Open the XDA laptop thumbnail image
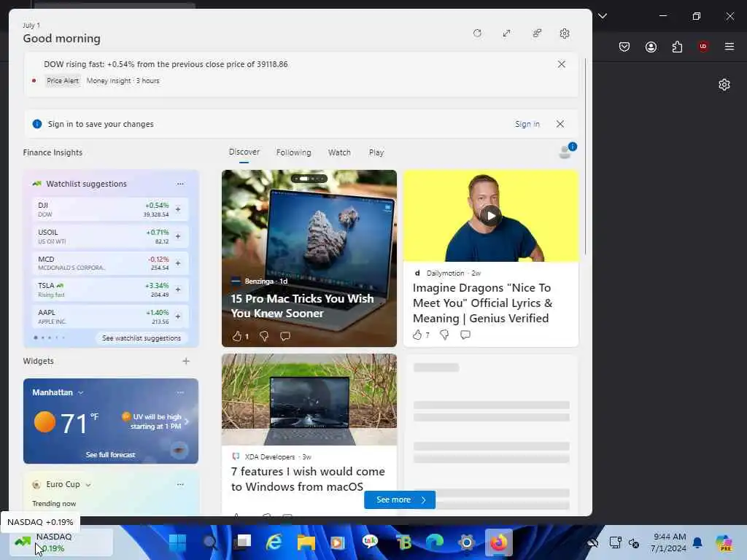This screenshot has width=747, height=560. pos(309,400)
